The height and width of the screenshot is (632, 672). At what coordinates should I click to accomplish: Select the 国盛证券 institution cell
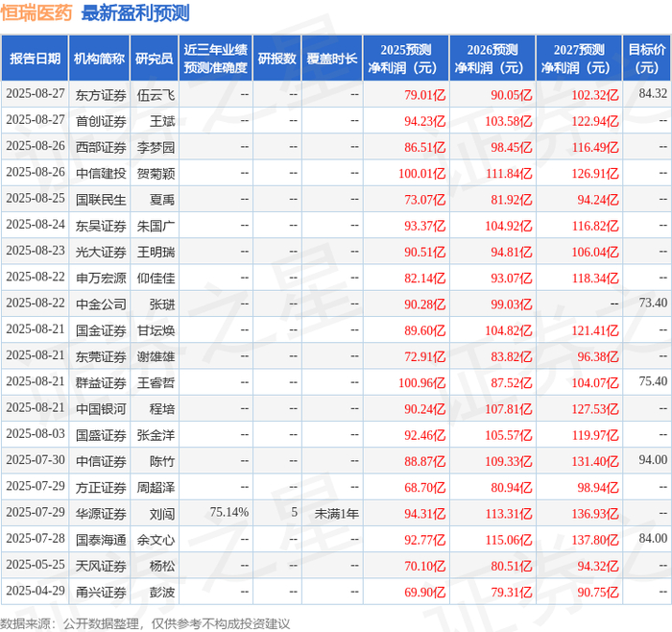pos(101,435)
